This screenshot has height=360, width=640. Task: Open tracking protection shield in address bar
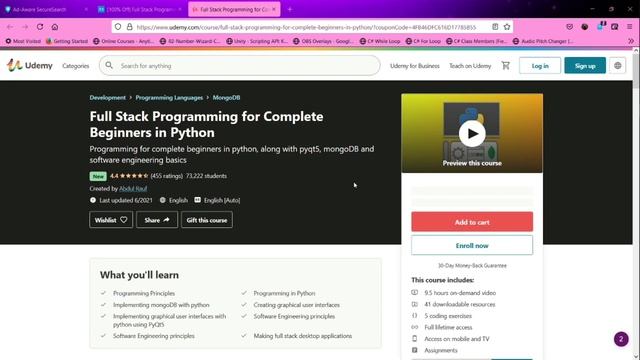pyautogui.click(x=118, y=27)
